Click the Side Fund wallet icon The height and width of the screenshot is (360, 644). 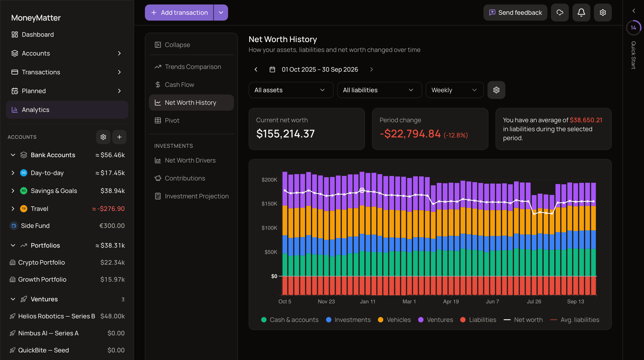click(x=14, y=226)
